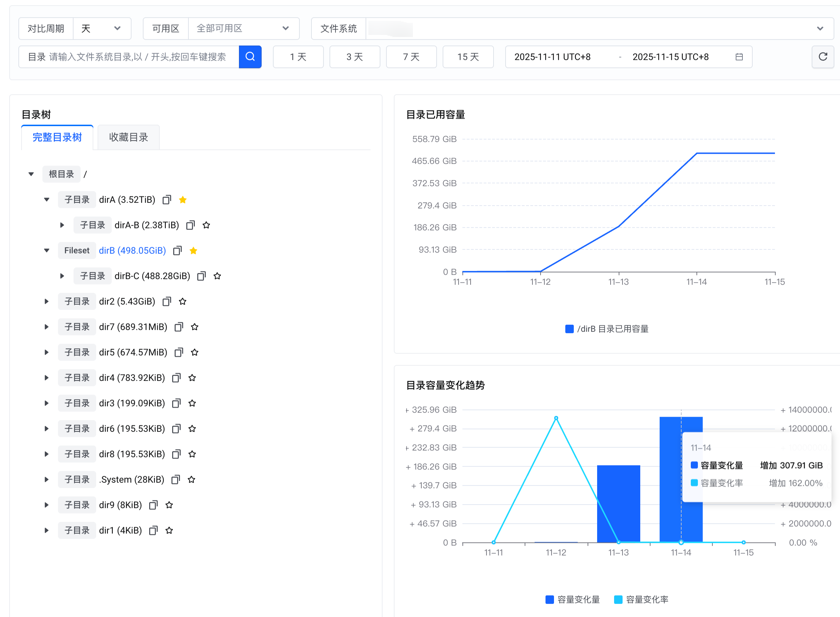Open the calendar icon in date range

point(739,57)
